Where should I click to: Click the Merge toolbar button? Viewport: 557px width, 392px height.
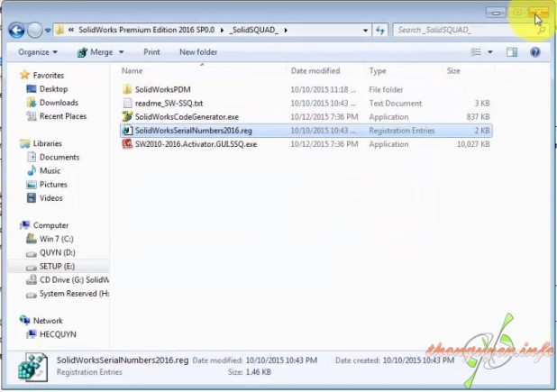pos(96,52)
